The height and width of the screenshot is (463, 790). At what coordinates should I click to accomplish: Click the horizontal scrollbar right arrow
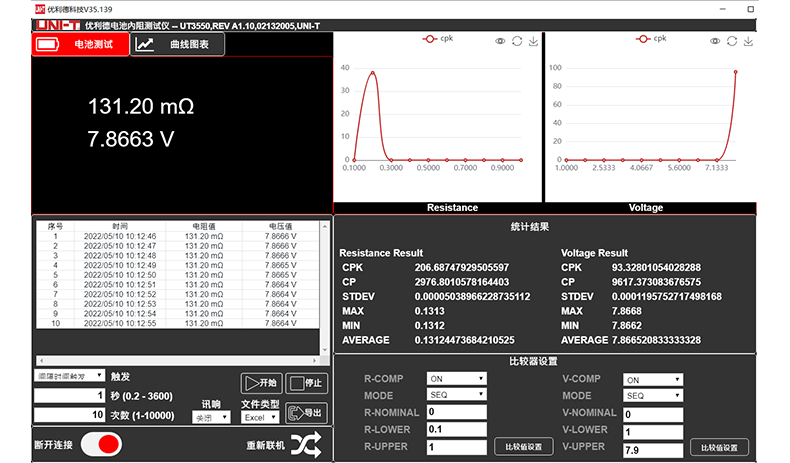point(314,360)
